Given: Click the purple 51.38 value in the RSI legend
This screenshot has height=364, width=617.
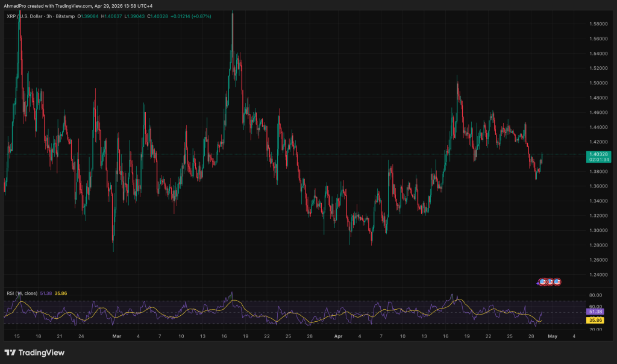Looking at the screenshot, I should [x=46, y=293].
